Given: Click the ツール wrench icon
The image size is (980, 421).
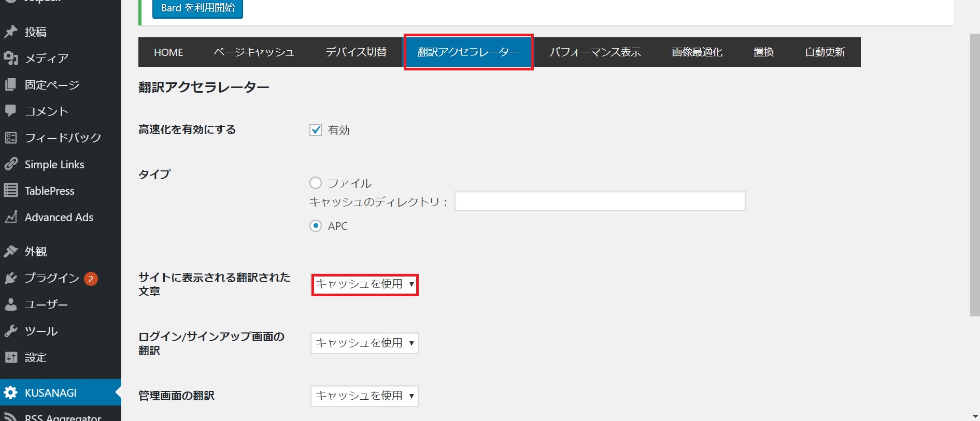Looking at the screenshot, I should [x=11, y=331].
